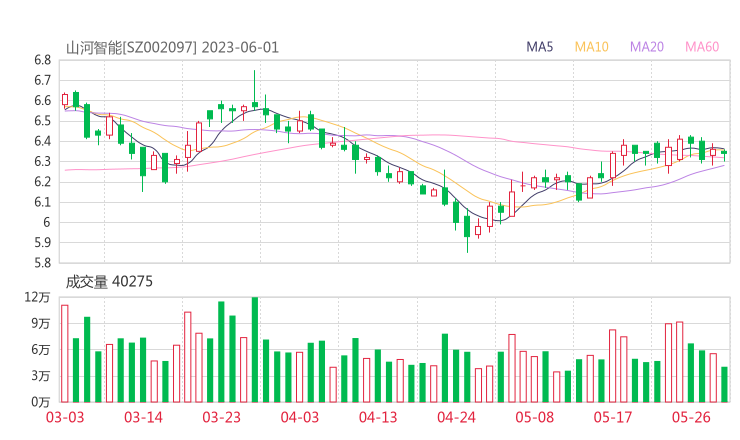Click the 12万 volume axis label
Screen dimensions: 740x440
[x=37, y=297]
